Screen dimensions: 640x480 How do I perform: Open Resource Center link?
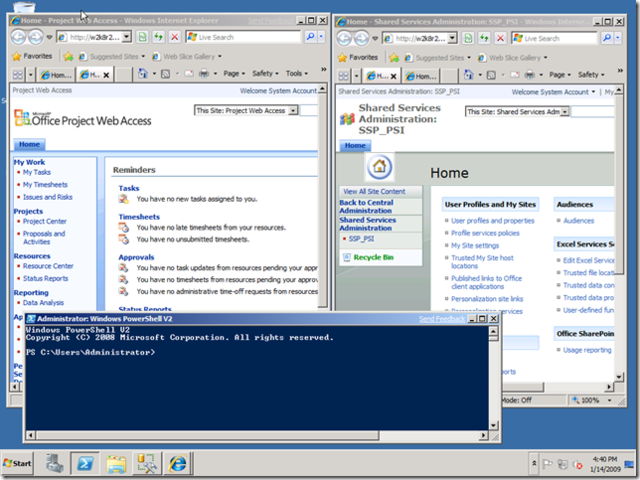coord(48,266)
